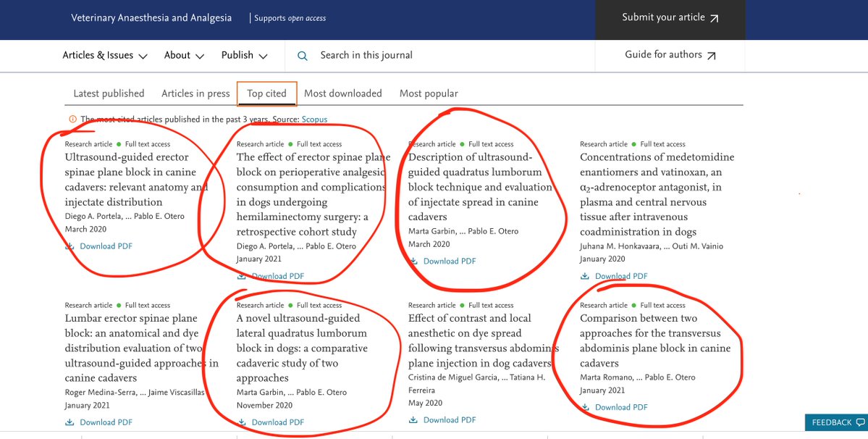Image resolution: width=868 pixels, height=439 pixels.
Task: Open the Veterinary Anaesthesia and Analgesia journal home link
Action: pos(151,17)
